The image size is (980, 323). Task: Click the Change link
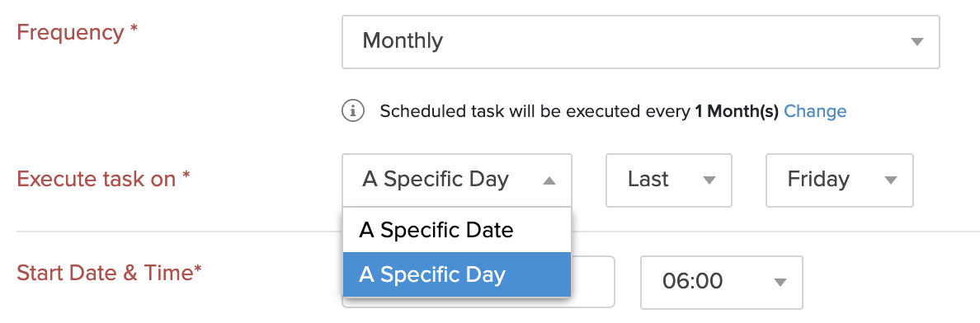(x=815, y=112)
